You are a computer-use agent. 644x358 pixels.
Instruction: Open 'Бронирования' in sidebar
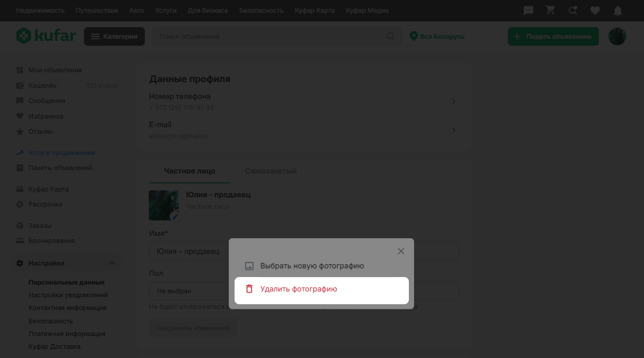coord(52,241)
